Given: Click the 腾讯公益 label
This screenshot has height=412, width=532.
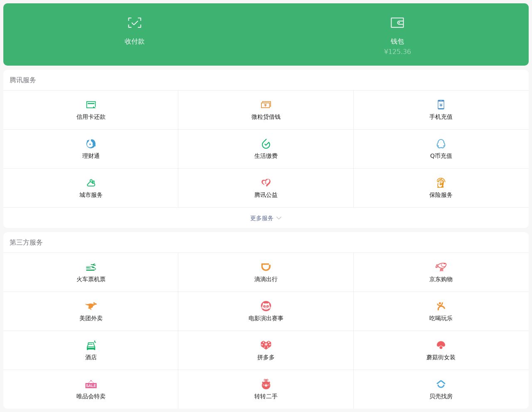Looking at the screenshot, I should [x=266, y=195].
